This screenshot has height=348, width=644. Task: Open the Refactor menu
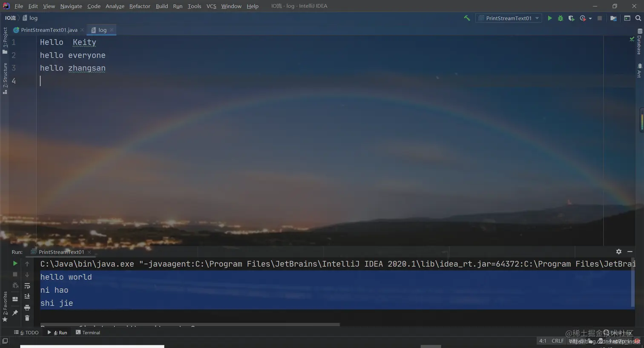coord(140,6)
